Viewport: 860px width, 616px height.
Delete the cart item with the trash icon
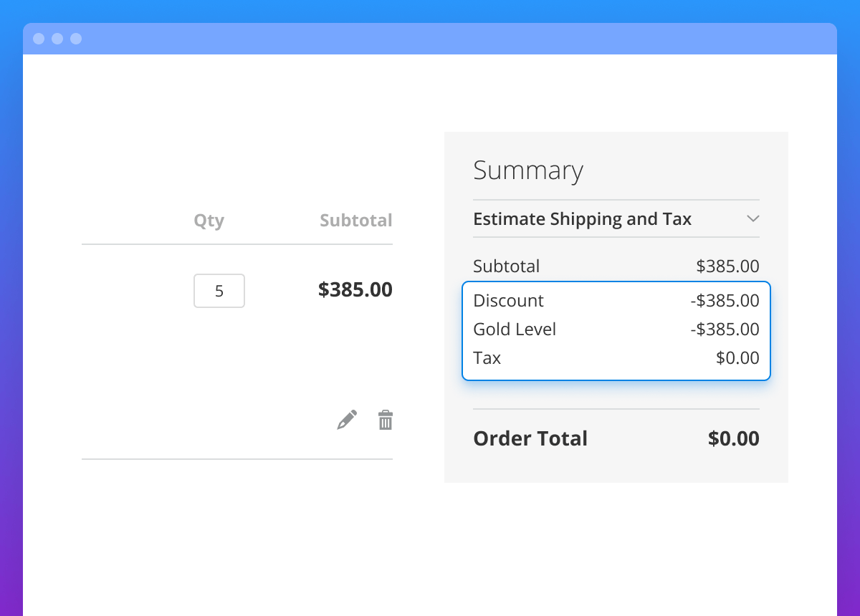pos(386,420)
